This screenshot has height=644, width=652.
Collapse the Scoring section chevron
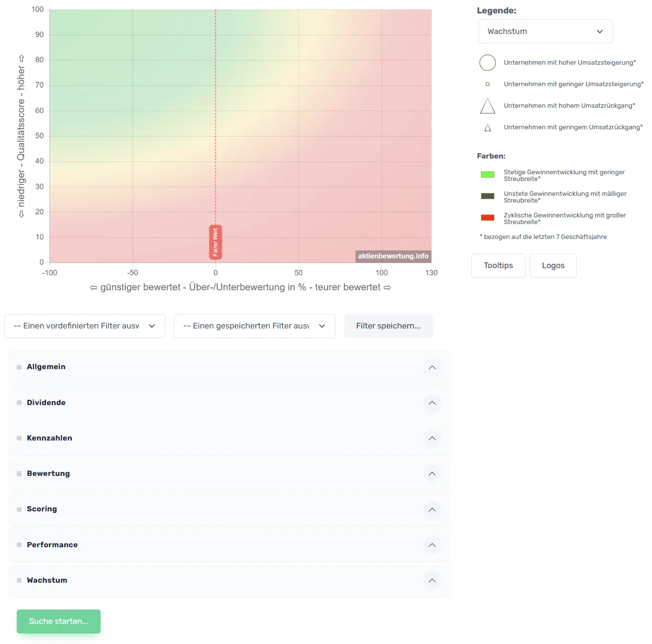point(432,509)
